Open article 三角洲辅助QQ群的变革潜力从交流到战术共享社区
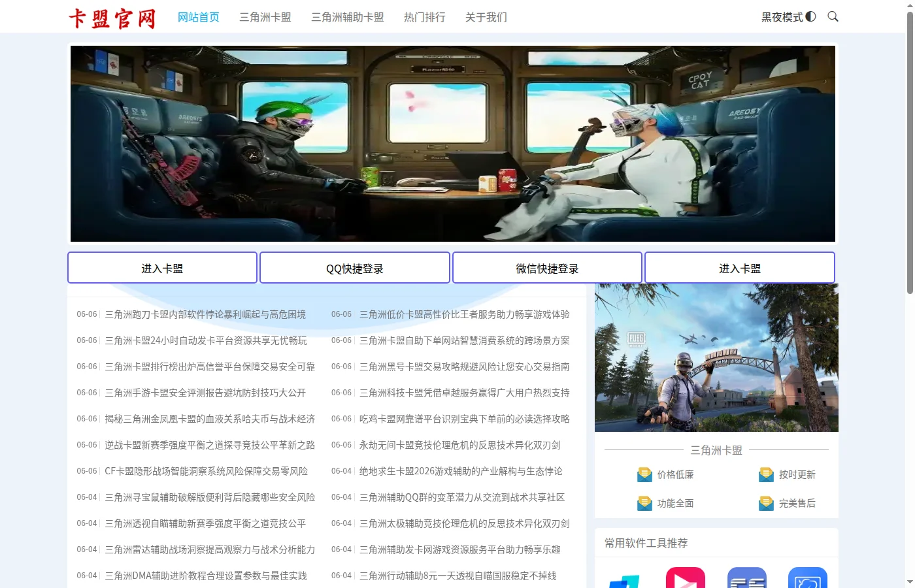The width and height of the screenshot is (915, 588). [462, 497]
